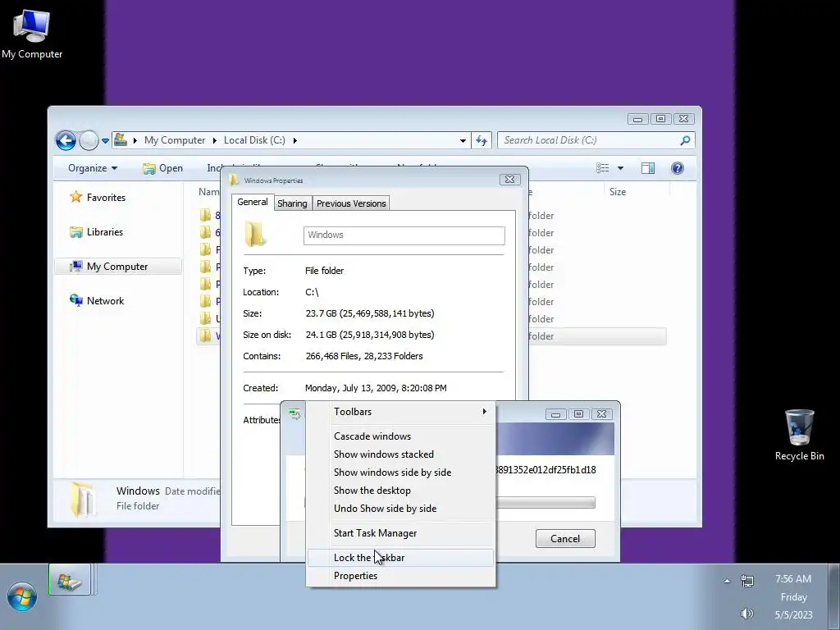Click the My Computer breadcrumb
The width and height of the screenshot is (840, 630).
175,140
